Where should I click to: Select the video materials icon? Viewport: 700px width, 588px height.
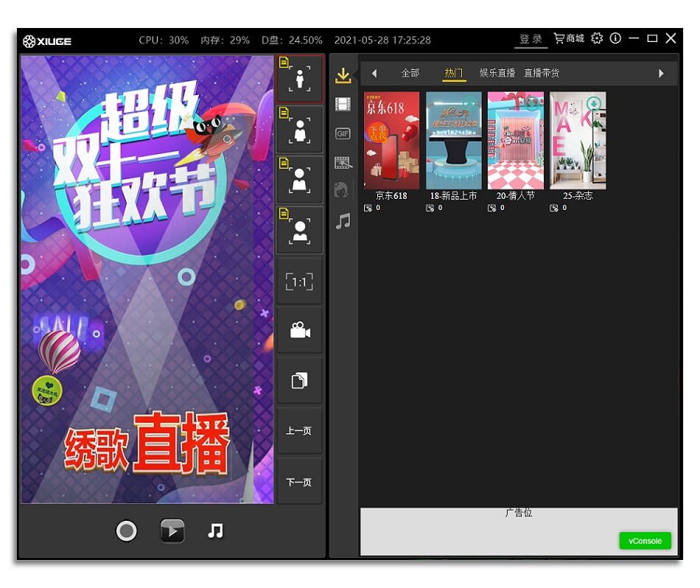pyautogui.click(x=342, y=104)
